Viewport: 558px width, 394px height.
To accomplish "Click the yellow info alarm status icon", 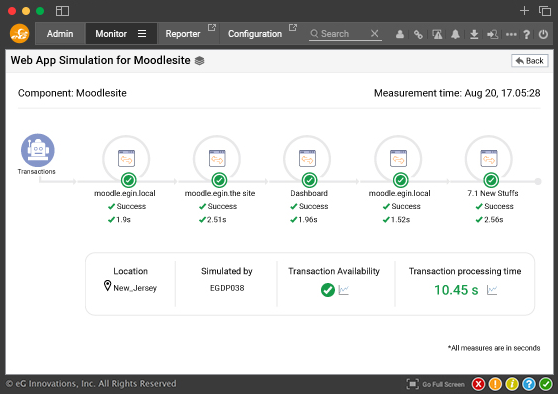I will (x=512, y=384).
